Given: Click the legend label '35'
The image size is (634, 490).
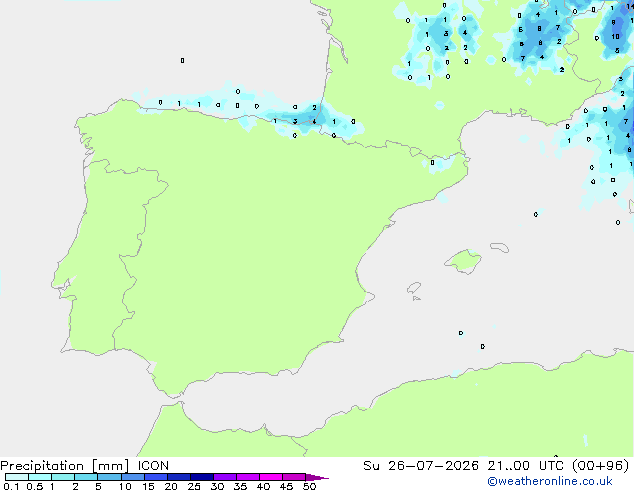Looking at the screenshot, I should pyautogui.click(x=240, y=486).
